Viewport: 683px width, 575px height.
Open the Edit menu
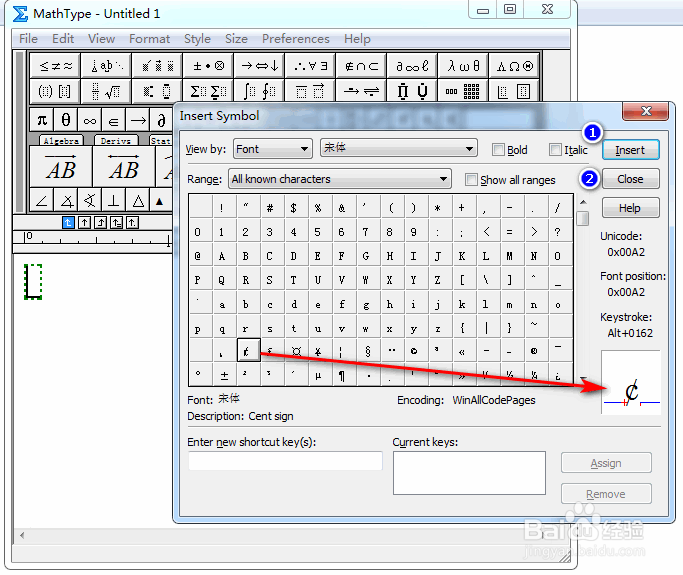(63, 39)
